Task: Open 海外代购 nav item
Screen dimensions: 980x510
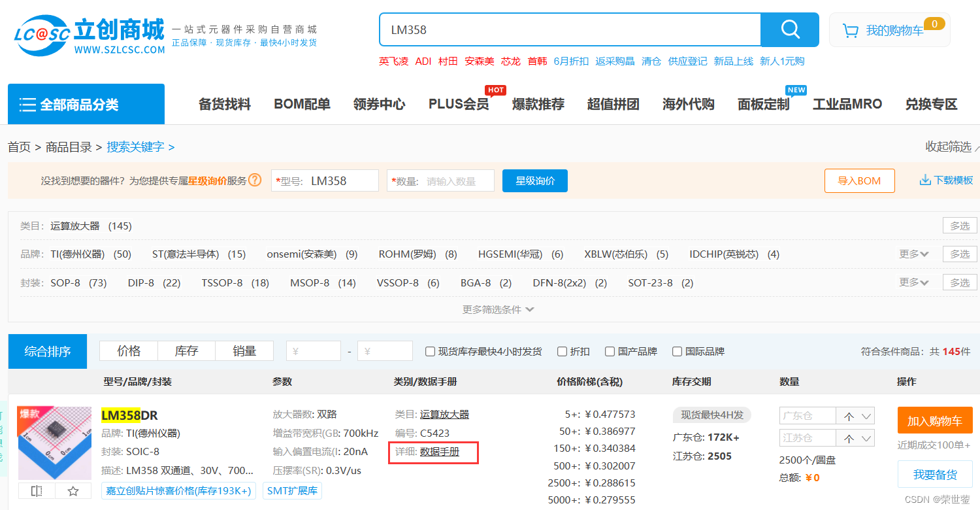Action: coord(689,105)
